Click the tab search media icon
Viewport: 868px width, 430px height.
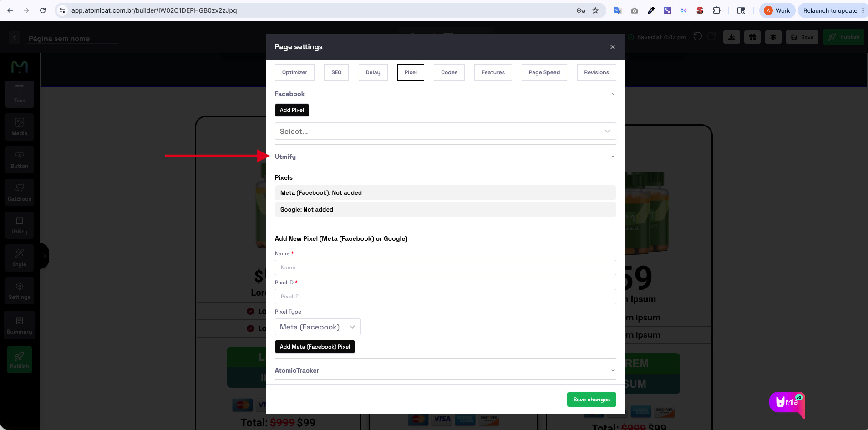tap(741, 10)
